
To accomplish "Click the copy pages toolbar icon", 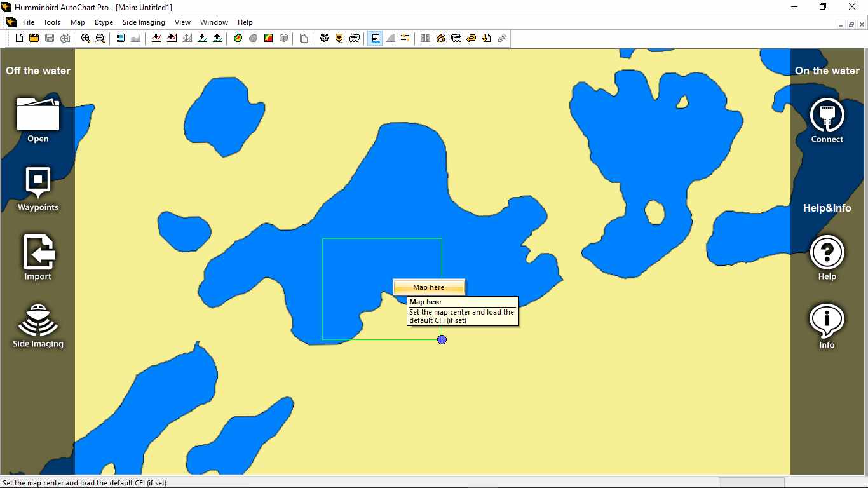I will (x=304, y=38).
